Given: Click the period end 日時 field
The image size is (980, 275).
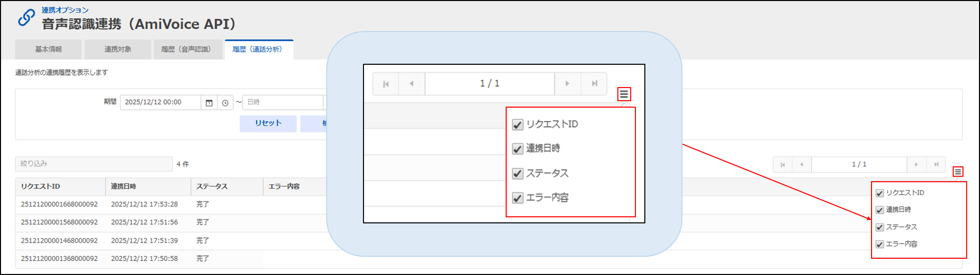Looking at the screenshot, I should tap(283, 102).
